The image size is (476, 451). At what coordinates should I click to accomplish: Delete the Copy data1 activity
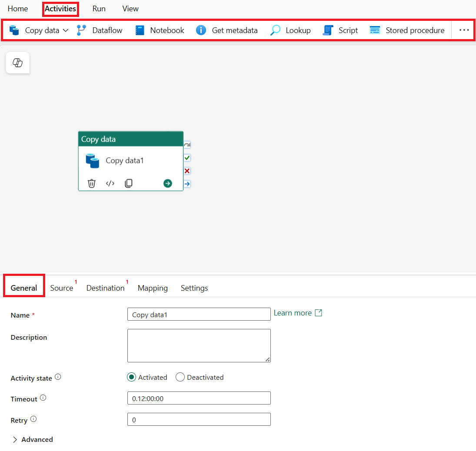[92, 183]
